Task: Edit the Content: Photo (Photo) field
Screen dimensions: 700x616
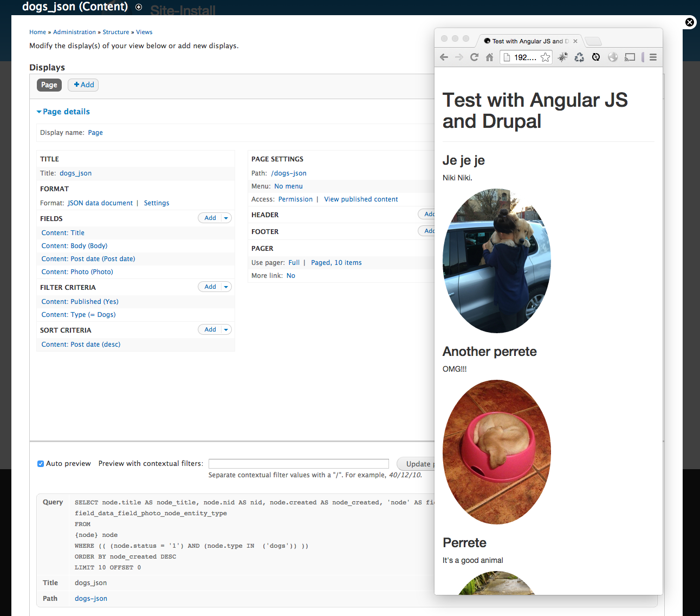Action: (77, 272)
